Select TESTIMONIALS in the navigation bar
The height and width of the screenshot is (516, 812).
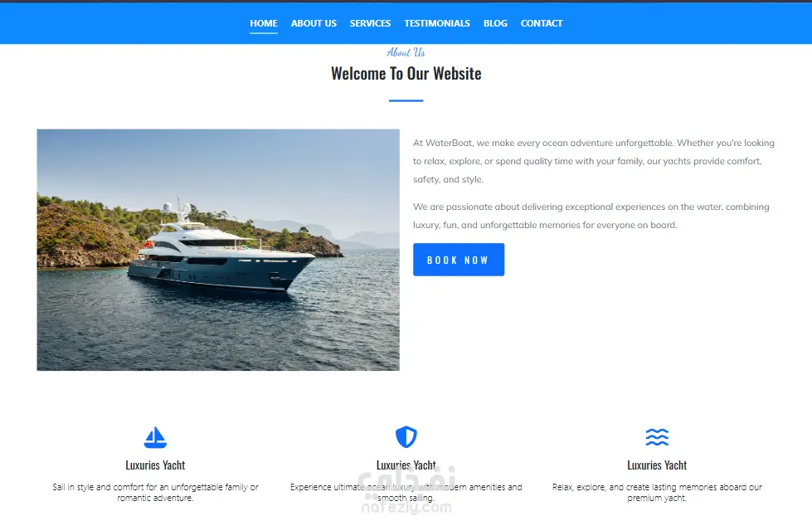click(x=437, y=23)
